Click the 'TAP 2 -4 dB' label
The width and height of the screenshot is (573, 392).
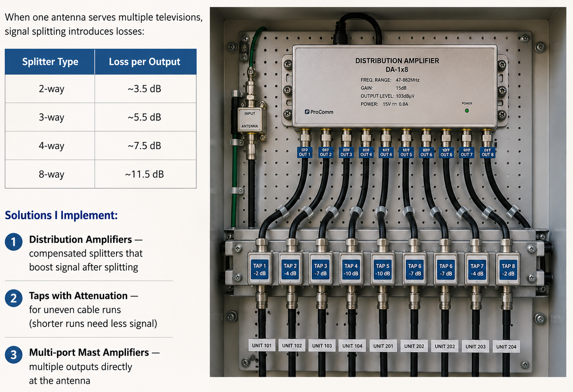pyautogui.click(x=290, y=269)
